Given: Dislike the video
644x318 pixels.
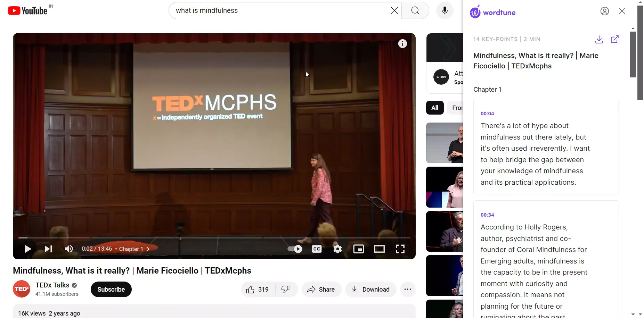Looking at the screenshot, I should coord(286,290).
